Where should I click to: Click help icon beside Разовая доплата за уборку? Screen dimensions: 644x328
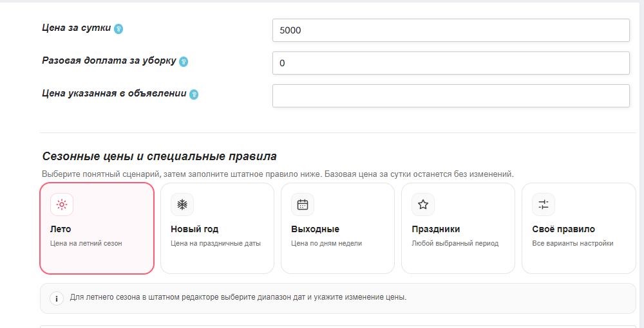184,62
